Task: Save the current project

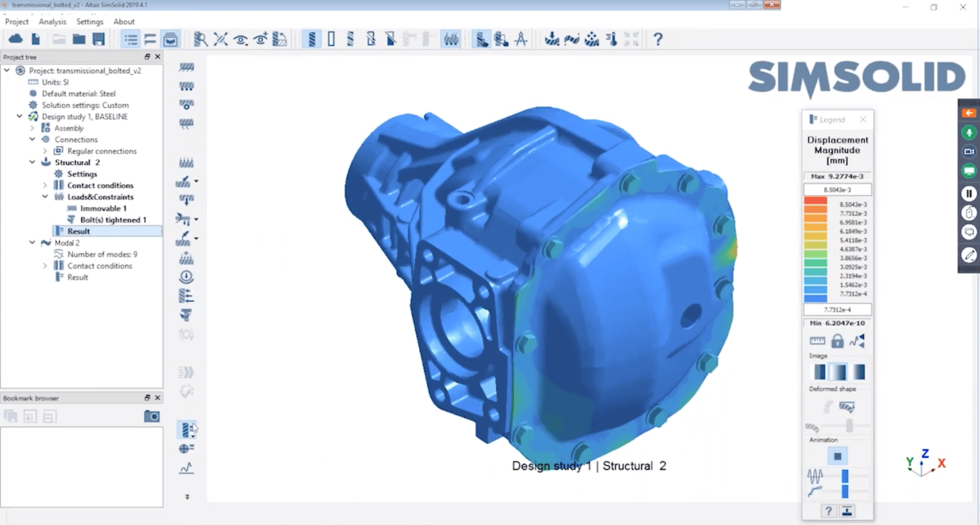Action: click(x=98, y=39)
